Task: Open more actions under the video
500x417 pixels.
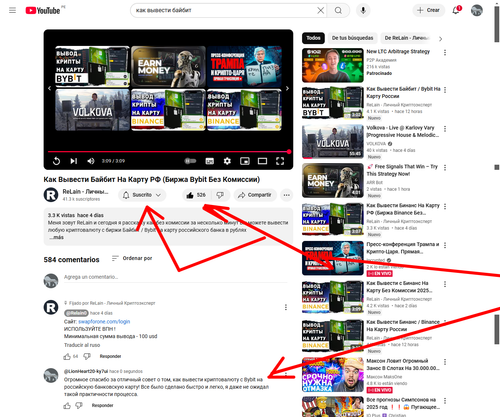Action: tap(287, 195)
